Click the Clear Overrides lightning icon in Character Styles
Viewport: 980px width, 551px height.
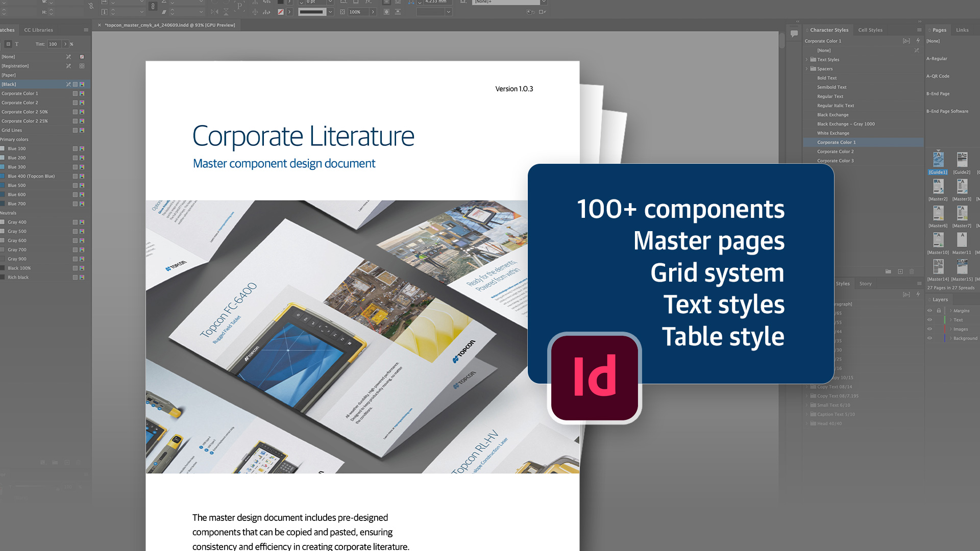pos(918,41)
